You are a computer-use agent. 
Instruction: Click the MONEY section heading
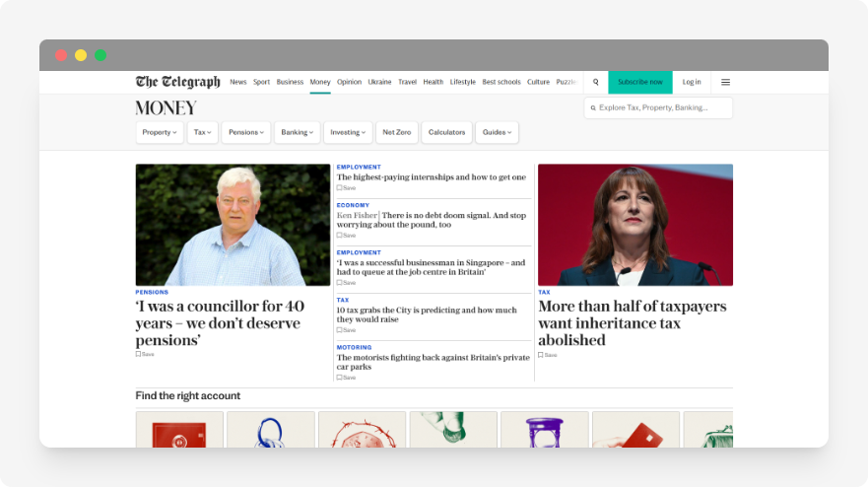(x=167, y=107)
